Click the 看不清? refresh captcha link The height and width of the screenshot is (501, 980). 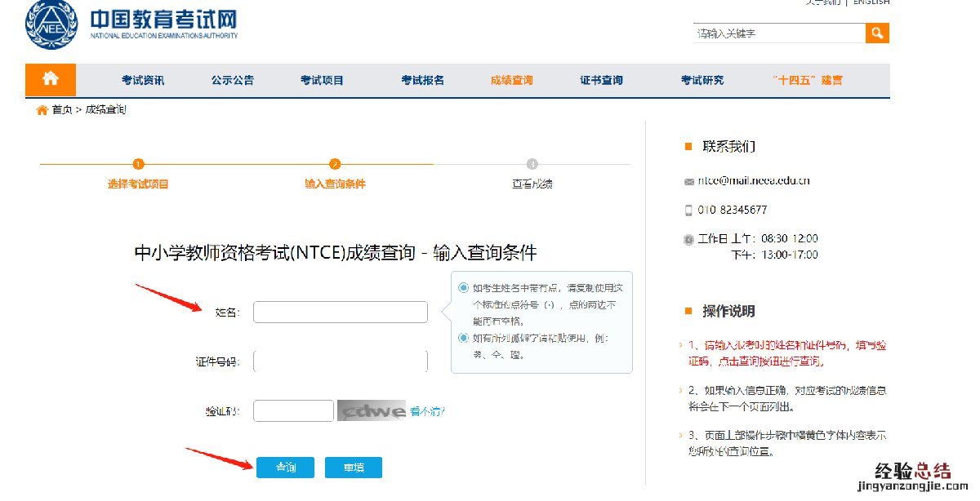click(x=427, y=411)
